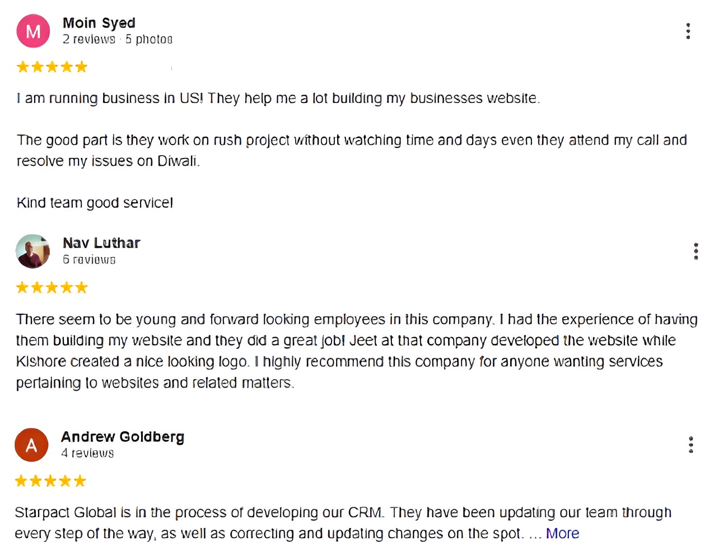Open Nav Luthar's reviewer profile name

pyautogui.click(x=101, y=243)
